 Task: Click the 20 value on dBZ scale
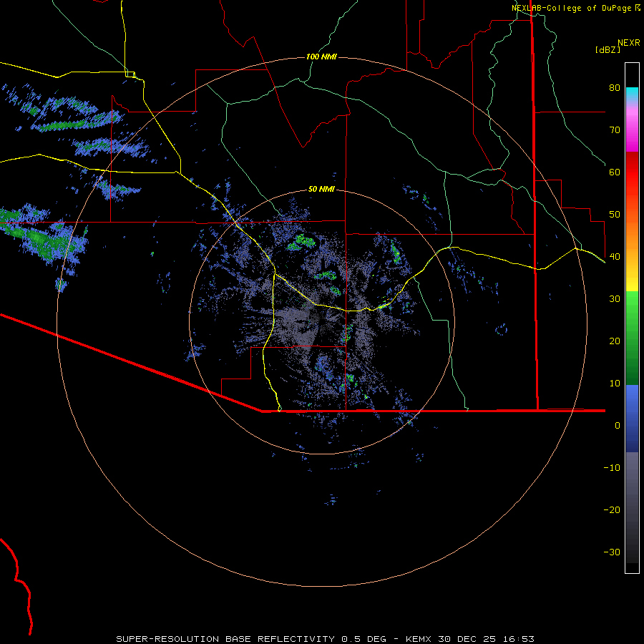click(615, 341)
